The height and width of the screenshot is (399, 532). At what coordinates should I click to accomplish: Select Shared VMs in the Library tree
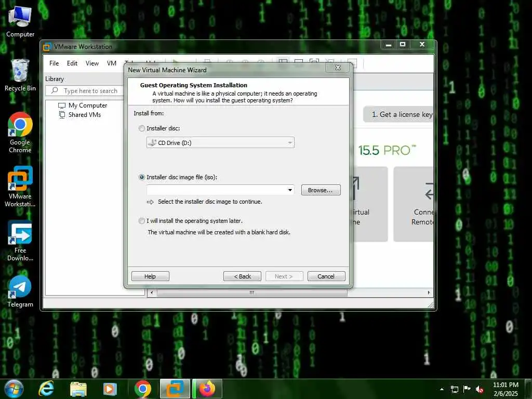[85, 115]
